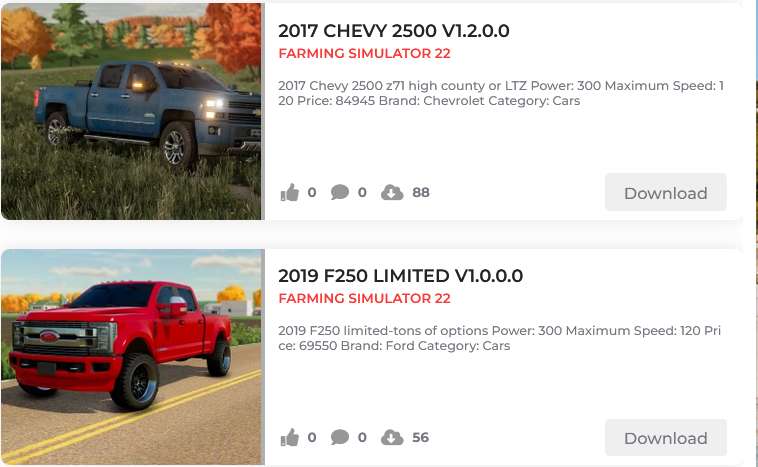Click the 88 downloads count
758x467 pixels.
point(421,192)
